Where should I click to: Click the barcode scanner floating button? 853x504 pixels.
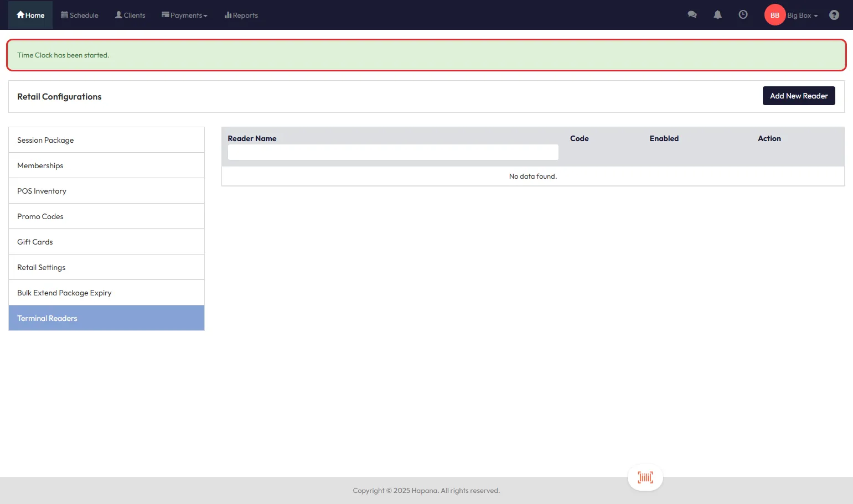click(645, 477)
